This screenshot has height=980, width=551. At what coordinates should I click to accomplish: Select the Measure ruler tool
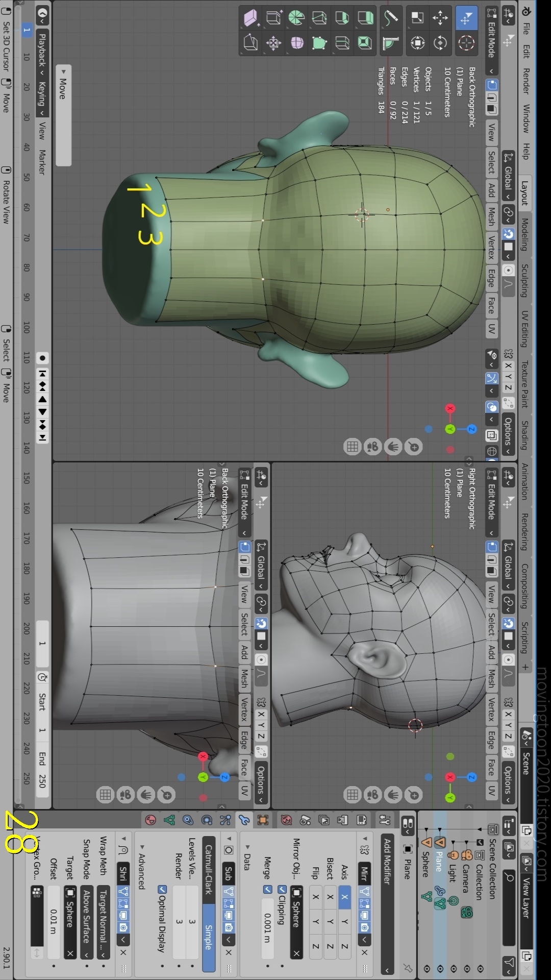point(391,42)
